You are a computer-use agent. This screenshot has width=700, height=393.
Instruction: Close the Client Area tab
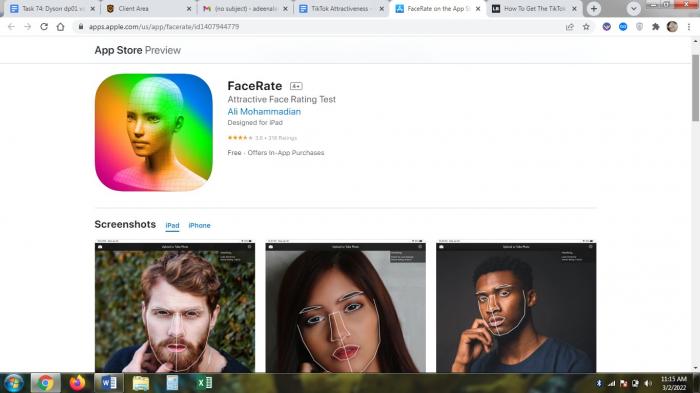pyautogui.click(x=189, y=8)
